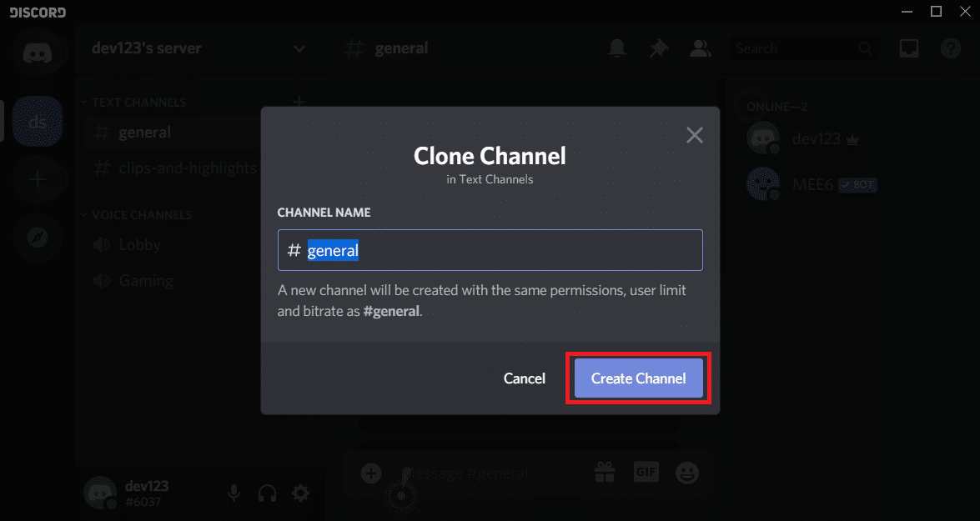Viewport: 980px width, 521px height.
Task: Open the gift icon in message bar
Action: click(604, 472)
